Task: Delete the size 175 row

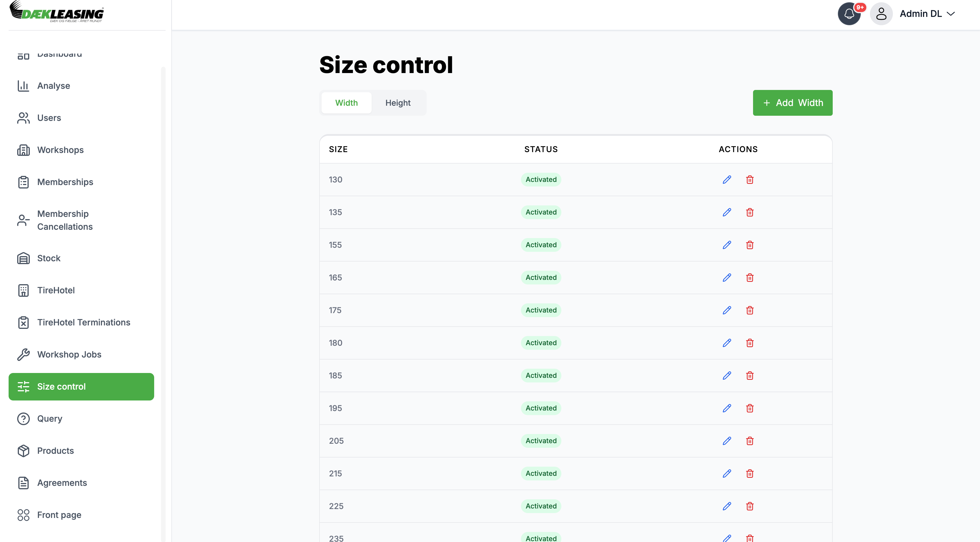Action: pos(749,310)
